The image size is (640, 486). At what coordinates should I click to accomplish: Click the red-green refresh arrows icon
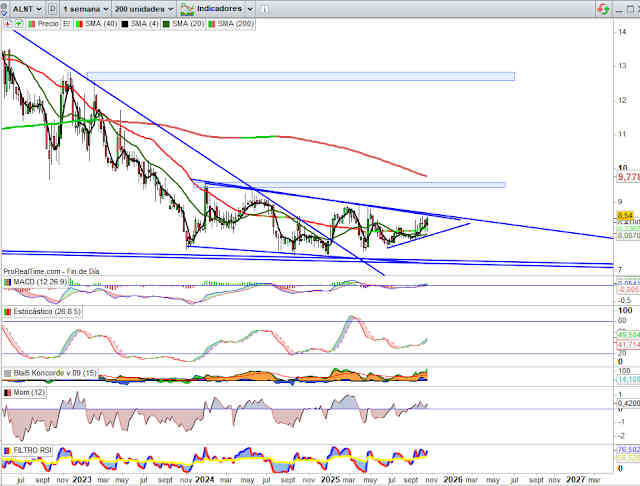pos(602,8)
